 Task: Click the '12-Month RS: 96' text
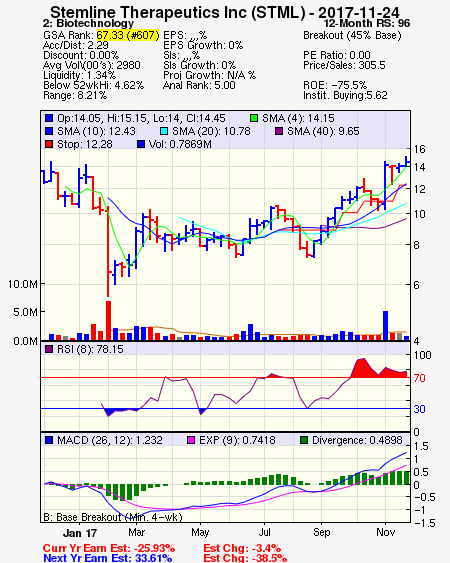tap(367, 24)
